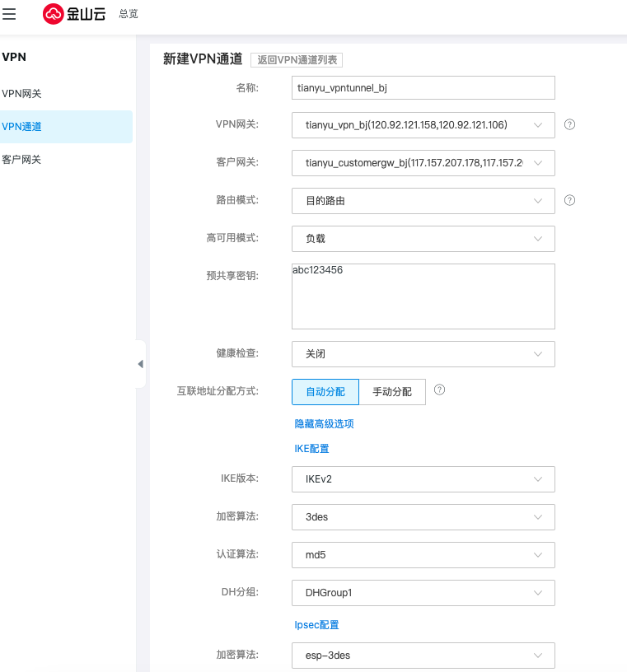Click help icon next to 手动分配

click(x=439, y=390)
